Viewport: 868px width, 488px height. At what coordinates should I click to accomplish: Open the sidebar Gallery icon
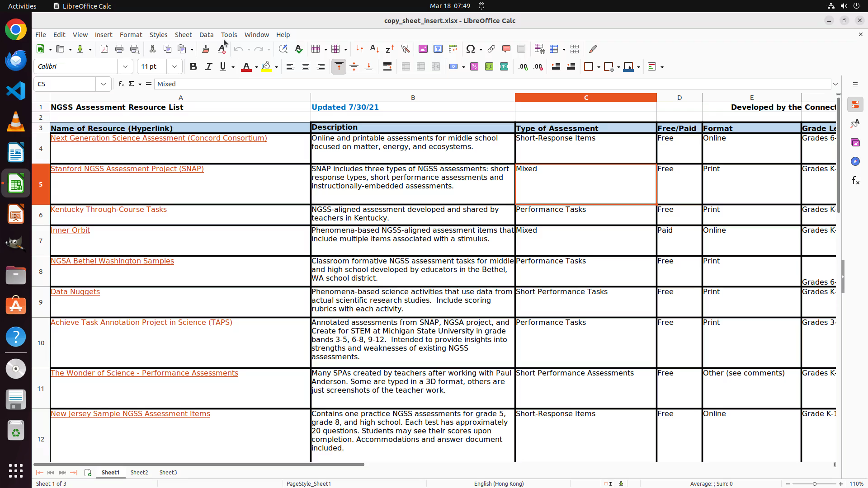855,142
